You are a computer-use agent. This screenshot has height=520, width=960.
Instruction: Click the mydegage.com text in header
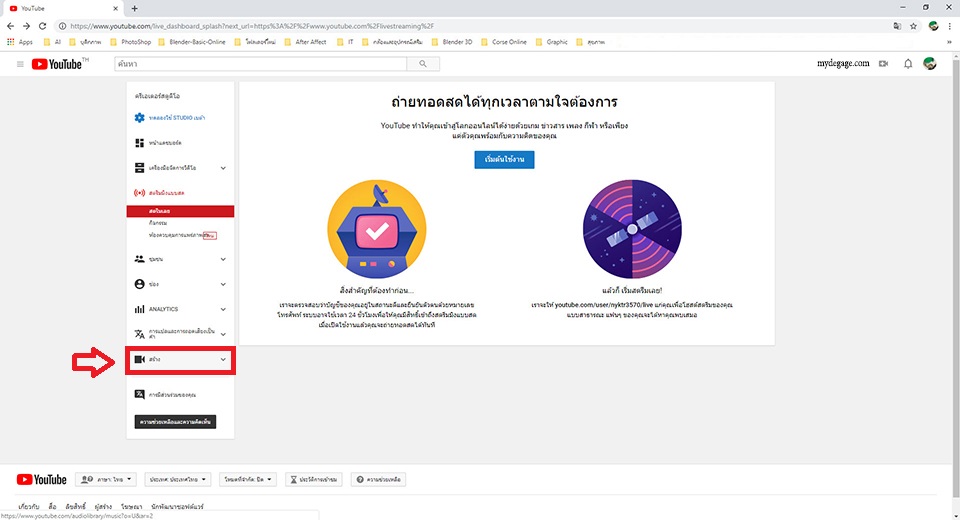point(842,63)
